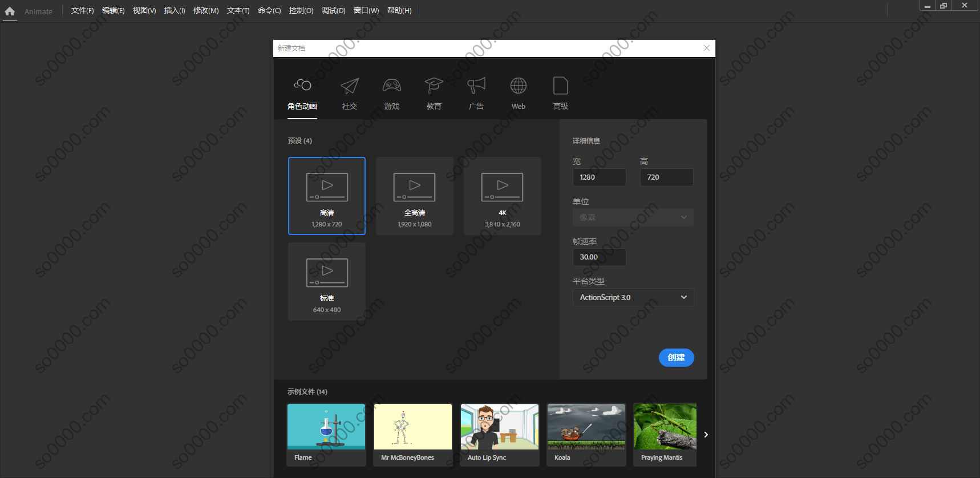Pick the 广告 (Ads) megaphone icon
980x478 pixels.
click(476, 87)
